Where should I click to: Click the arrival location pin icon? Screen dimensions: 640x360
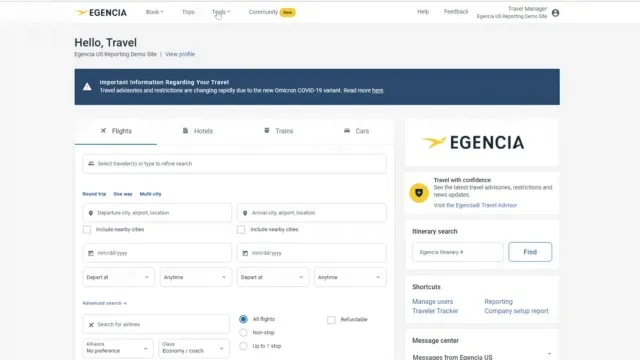(245, 213)
